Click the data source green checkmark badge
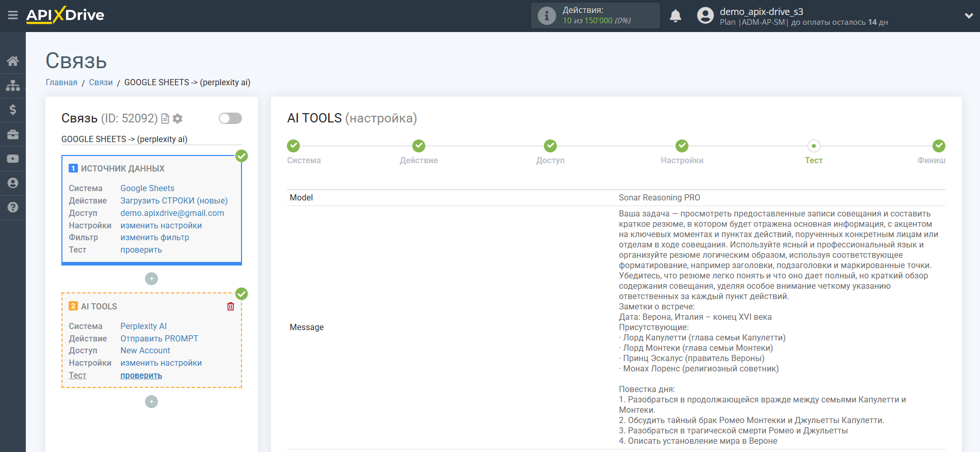 click(242, 156)
